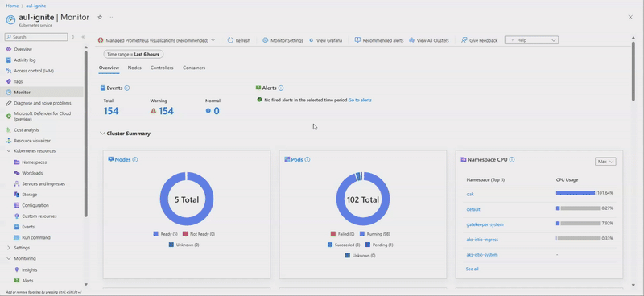
Task: Click the sidebar Search field
Action: click(x=35, y=37)
